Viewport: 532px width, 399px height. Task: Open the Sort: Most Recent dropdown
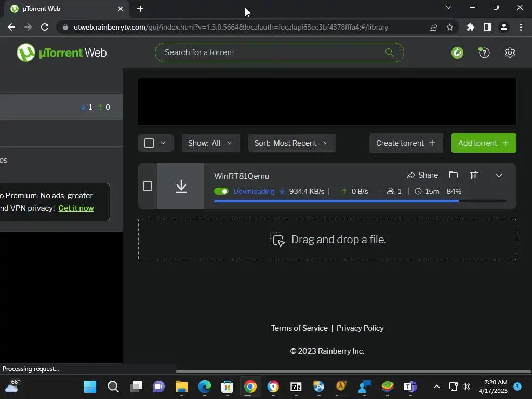click(292, 143)
